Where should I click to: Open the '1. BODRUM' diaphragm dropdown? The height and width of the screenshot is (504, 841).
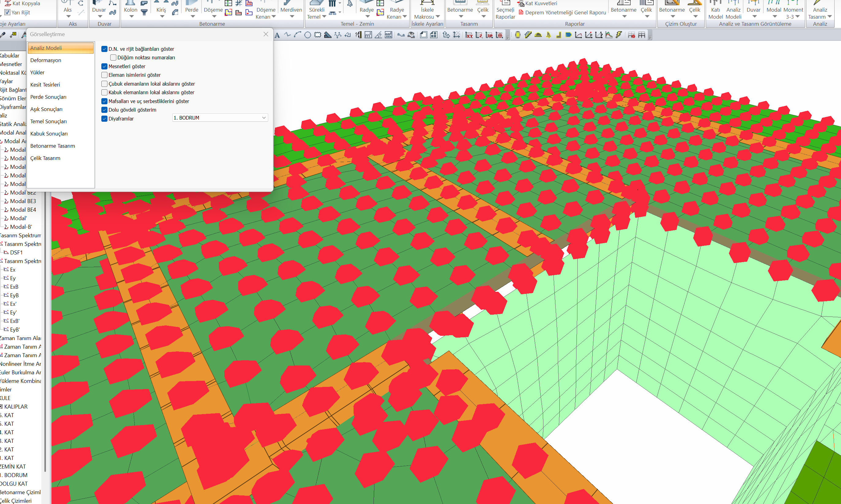click(220, 117)
